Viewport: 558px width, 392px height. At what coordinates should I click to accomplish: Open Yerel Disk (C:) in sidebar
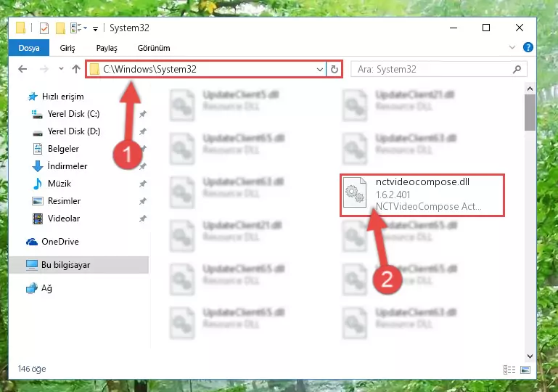[66, 114]
